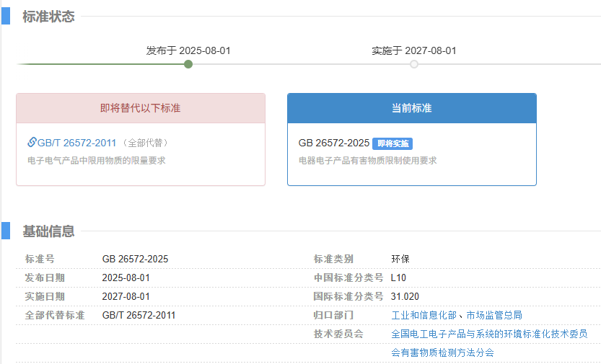Click the blue bar beside 基础信息 heading
Viewport: 601px width, 364px height.
[5, 231]
